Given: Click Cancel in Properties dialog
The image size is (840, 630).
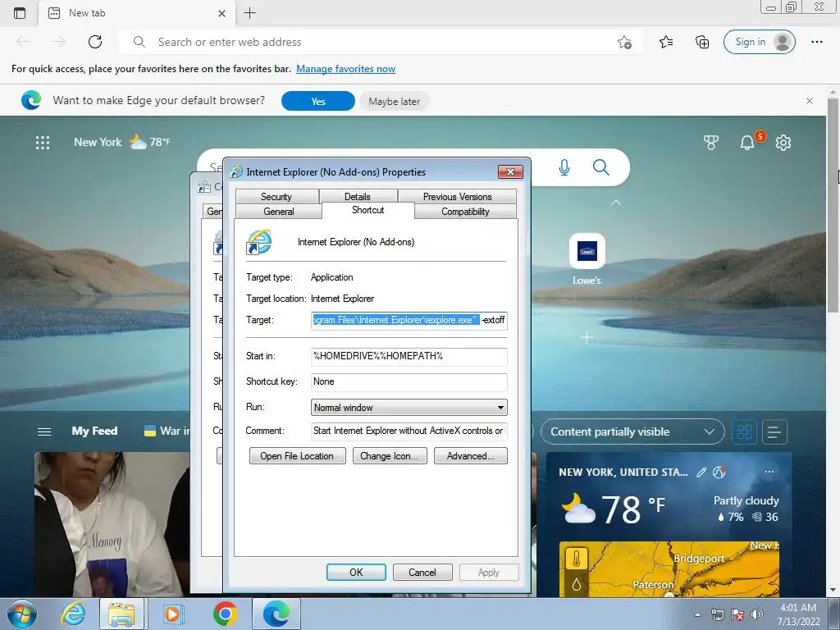Looking at the screenshot, I should point(422,572).
